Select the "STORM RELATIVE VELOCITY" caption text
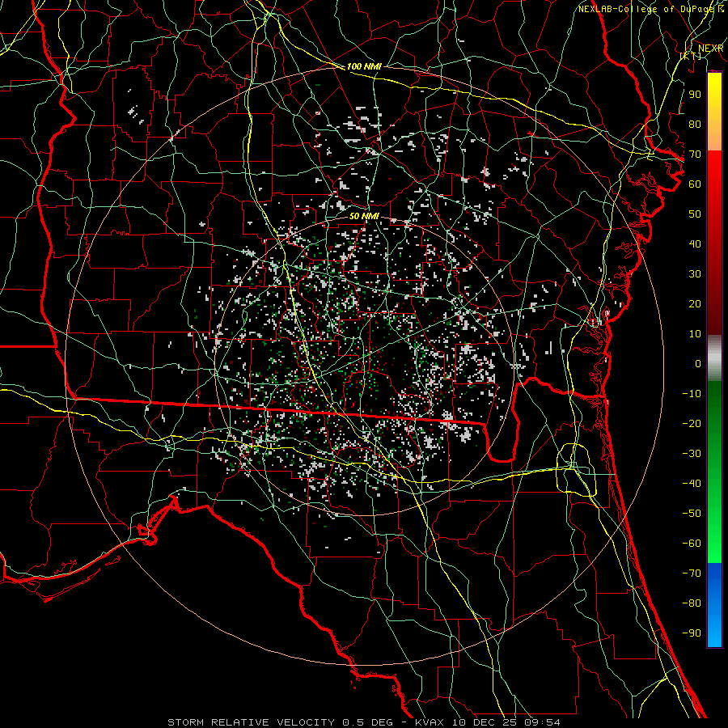The image size is (728, 728). 251,722
